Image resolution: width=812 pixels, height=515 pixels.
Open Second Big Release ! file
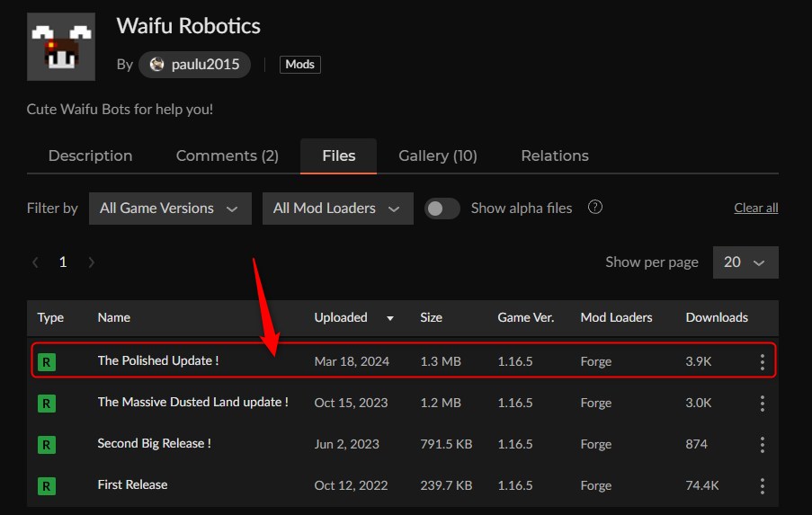(155, 444)
